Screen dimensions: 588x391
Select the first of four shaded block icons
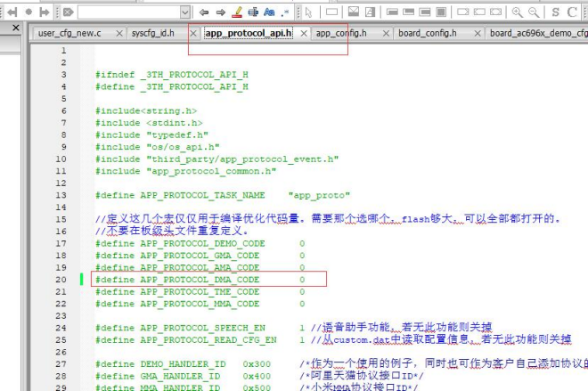[x=392, y=12]
